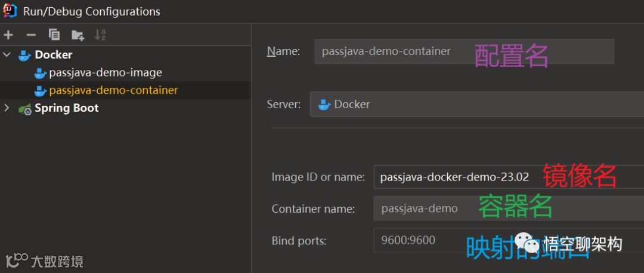The width and height of the screenshot is (644, 273).
Task: Expand the Spring Boot group chevron
Action: point(7,108)
